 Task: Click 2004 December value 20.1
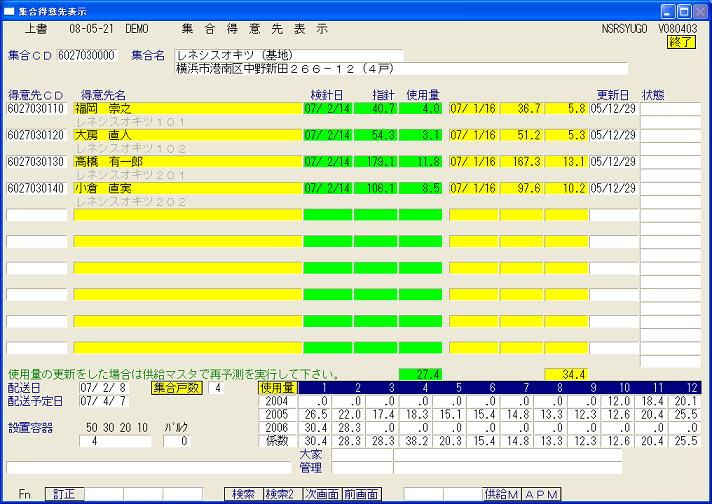685,401
